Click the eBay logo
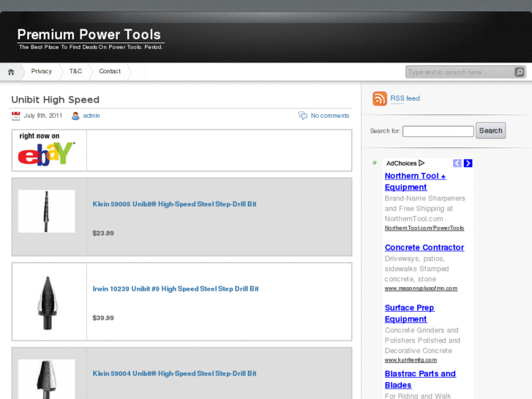532x399 pixels. click(46, 154)
